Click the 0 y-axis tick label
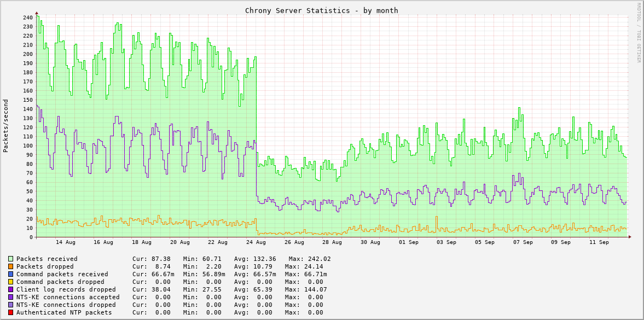Screen dimensions: 644x320 pos(32,237)
